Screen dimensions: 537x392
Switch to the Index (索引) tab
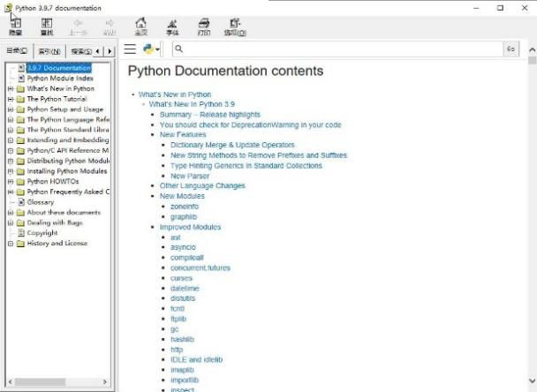click(x=49, y=51)
